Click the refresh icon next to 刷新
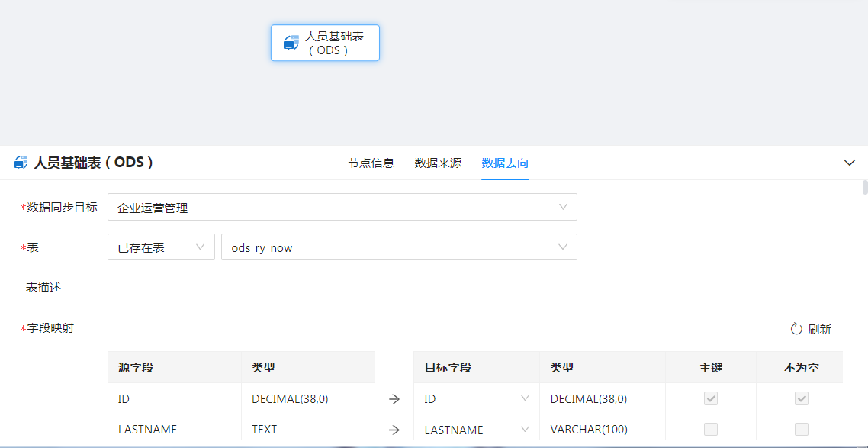868x448 pixels. click(x=796, y=329)
